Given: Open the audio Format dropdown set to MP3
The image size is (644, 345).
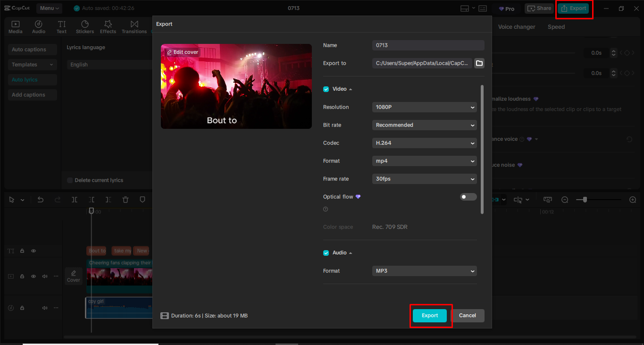Looking at the screenshot, I should pos(424,271).
